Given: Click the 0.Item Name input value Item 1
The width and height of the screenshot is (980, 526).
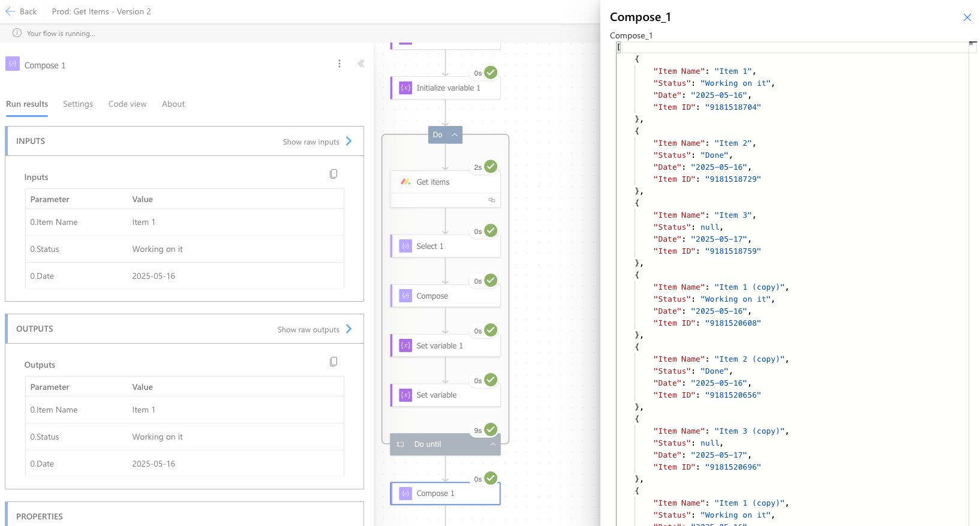Looking at the screenshot, I should [x=144, y=222].
